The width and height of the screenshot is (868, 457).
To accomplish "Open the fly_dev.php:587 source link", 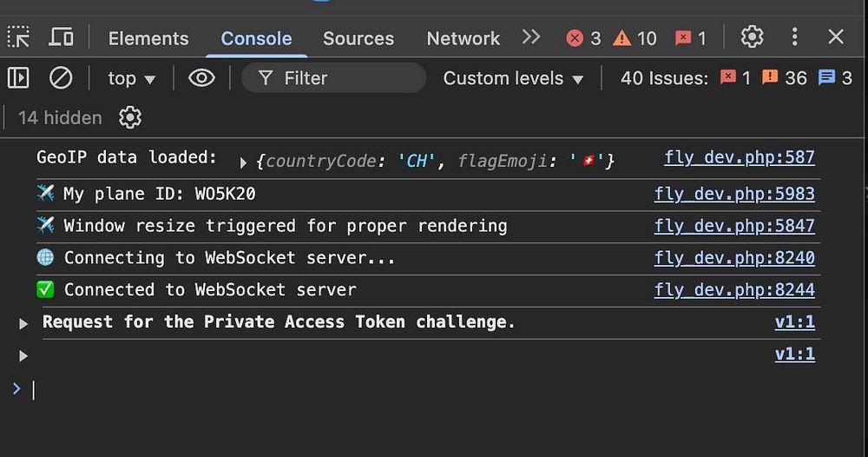I will coord(740,157).
